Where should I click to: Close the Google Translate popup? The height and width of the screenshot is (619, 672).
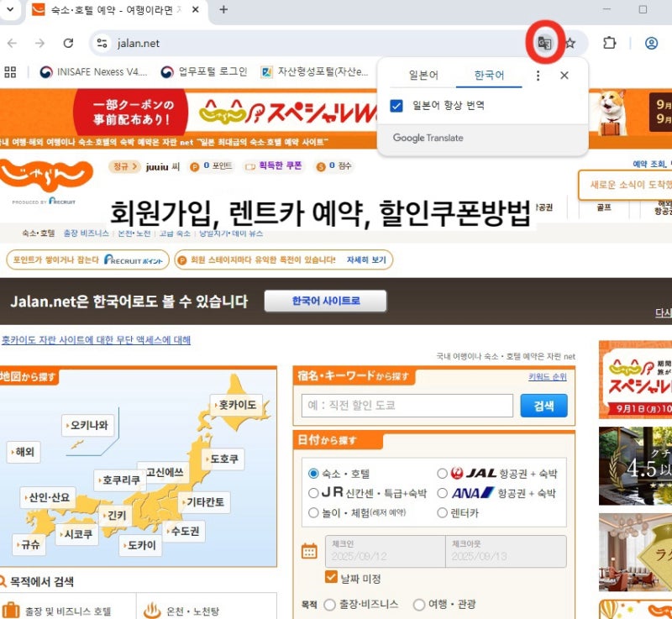coord(564,76)
